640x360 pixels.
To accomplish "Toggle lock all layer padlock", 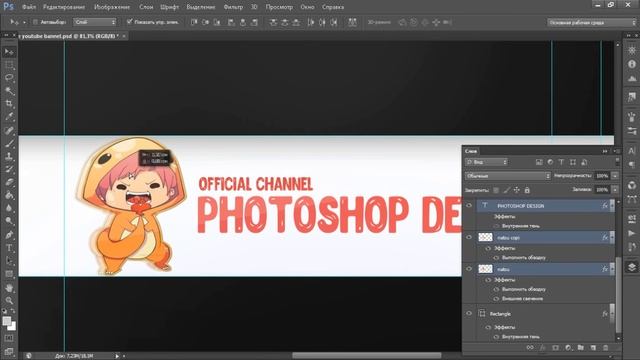I will pos(527,190).
